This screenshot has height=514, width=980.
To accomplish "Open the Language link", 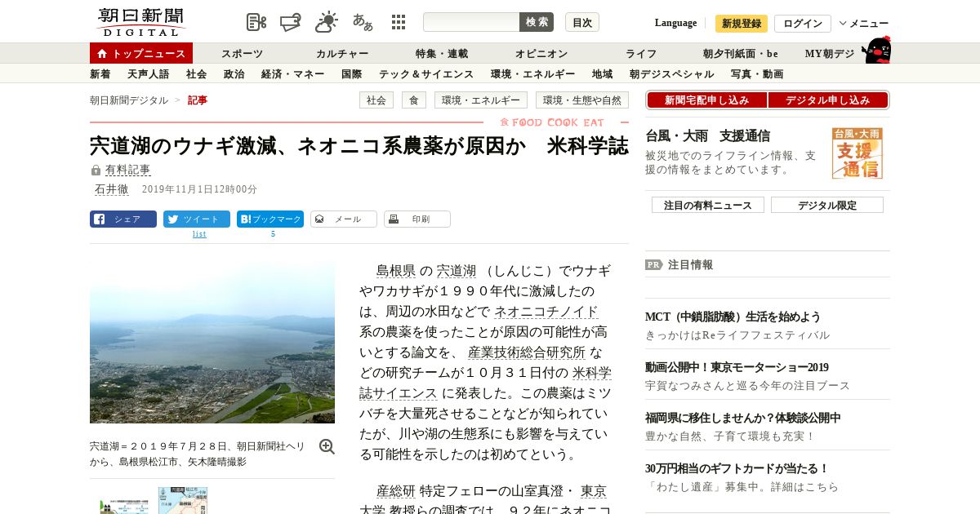I will (x=675, y=23).
